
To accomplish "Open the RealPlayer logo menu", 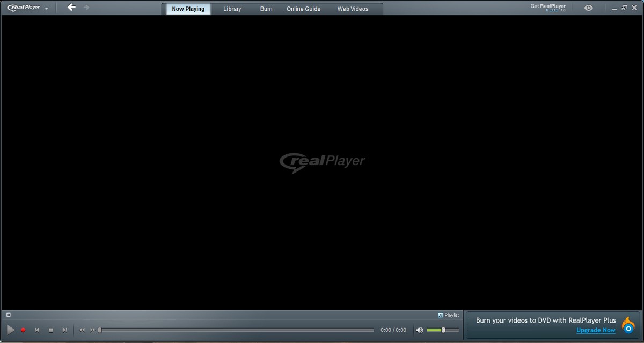I will coord(27,8).
